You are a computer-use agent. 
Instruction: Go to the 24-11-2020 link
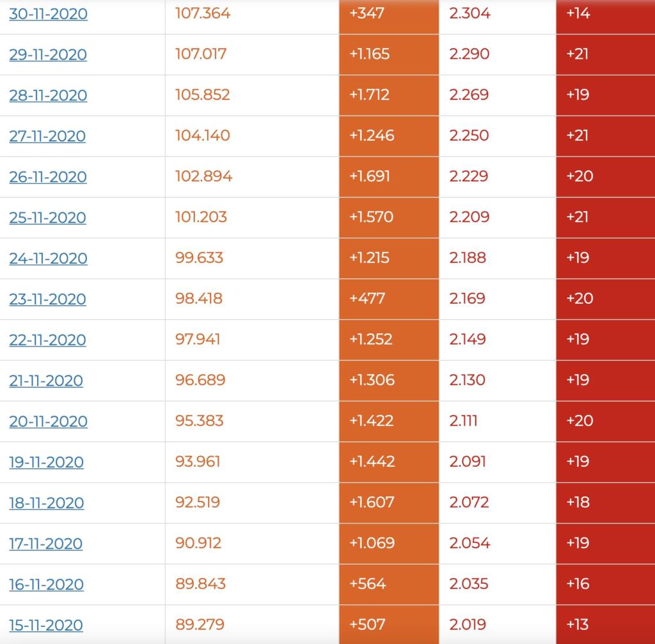click(x=48, y=258)
